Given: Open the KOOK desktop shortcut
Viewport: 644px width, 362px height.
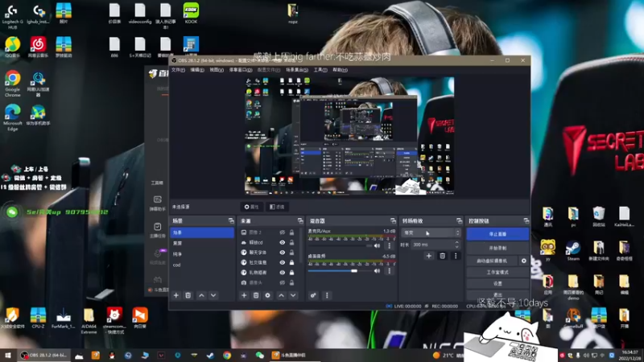Looking at the screenshot, I should pyautogui.click(x=191, y=13).
